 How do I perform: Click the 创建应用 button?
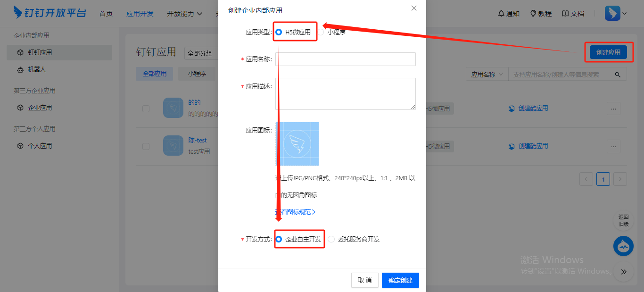pos(608,52)
